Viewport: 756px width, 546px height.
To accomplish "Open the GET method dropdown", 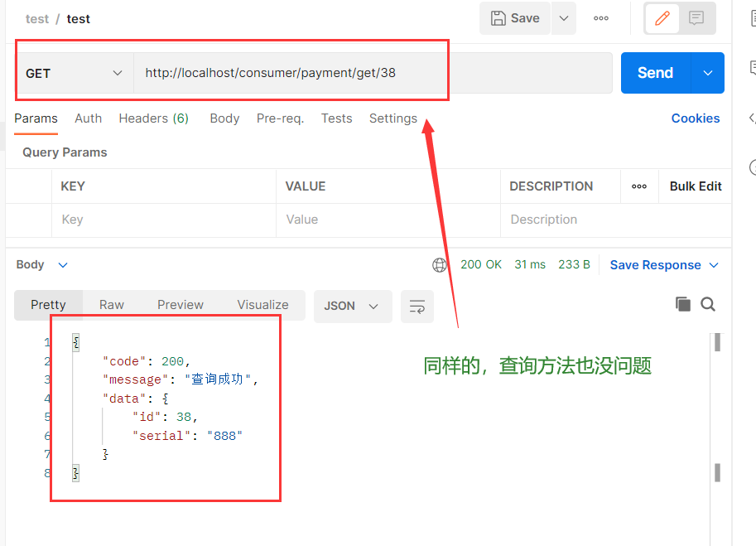I will [x=74, y=73].
